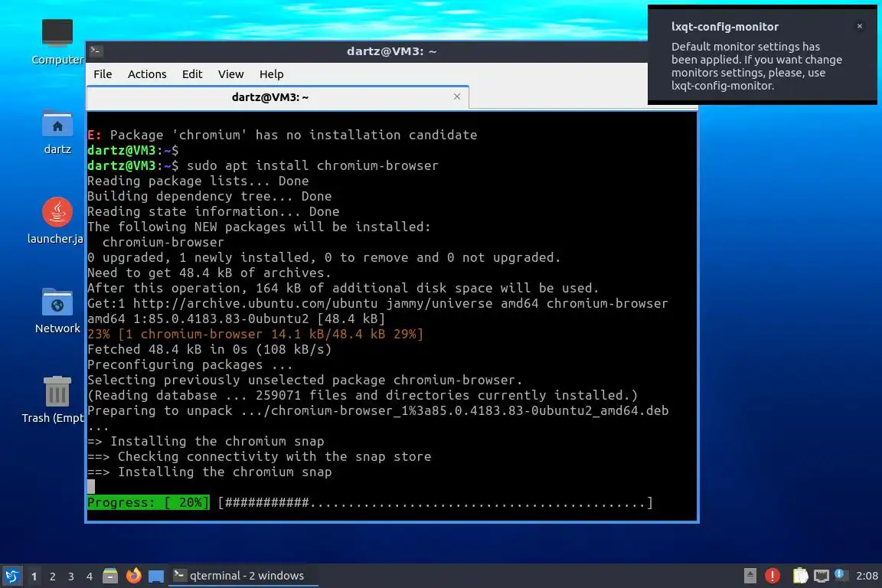The image size is (882, 588).
Task: Open the View menu in qterminal
Action: coord(230,74)
